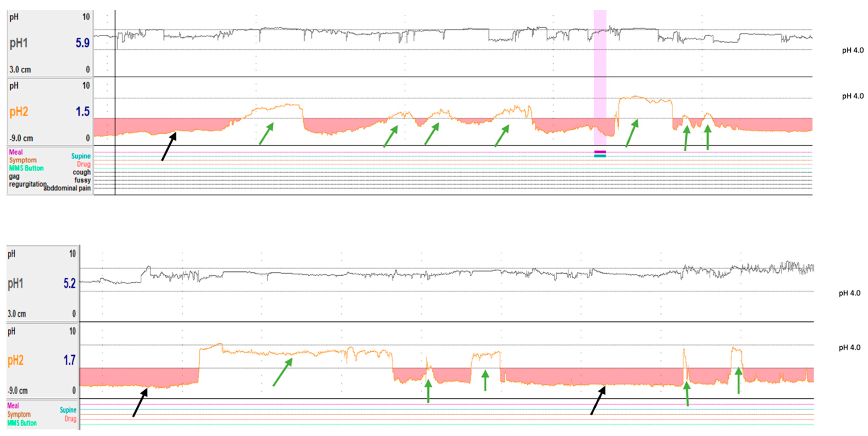This screenshot has width=868, height=436.
Task: Click the black arrow in the top chart
Action: point(169,147)
